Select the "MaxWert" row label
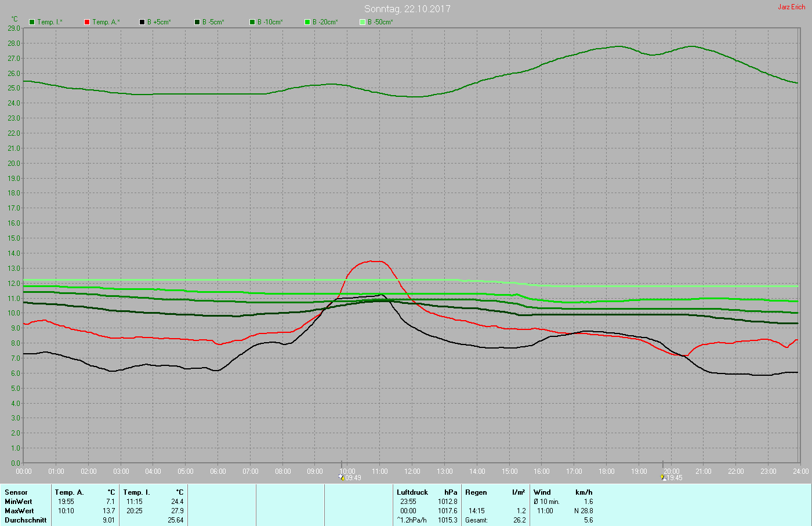The height and width of the screenshot is (526, 812). (19, 511)
